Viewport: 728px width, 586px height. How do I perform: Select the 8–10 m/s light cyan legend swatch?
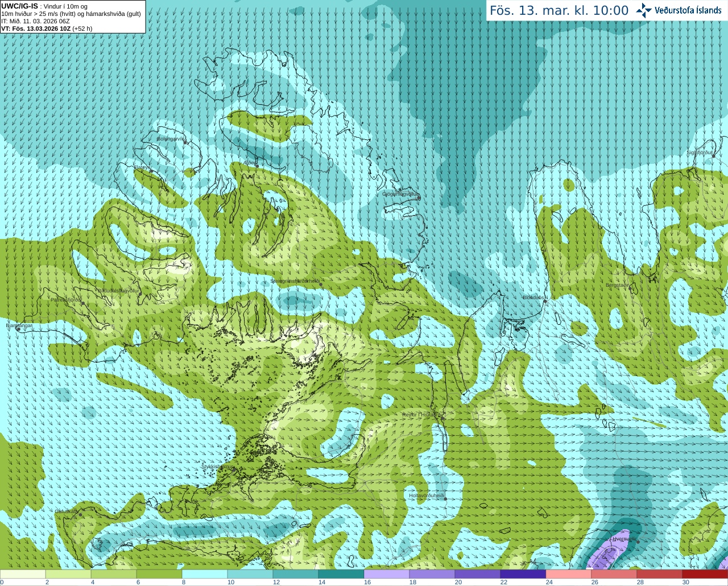pos(205,574)
